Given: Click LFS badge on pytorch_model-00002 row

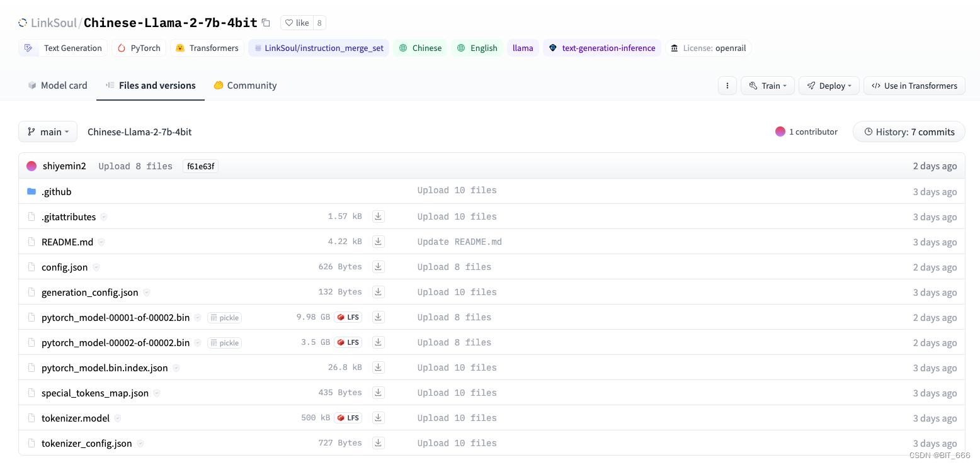Looking at the screenshot, I should click(348, 342).
